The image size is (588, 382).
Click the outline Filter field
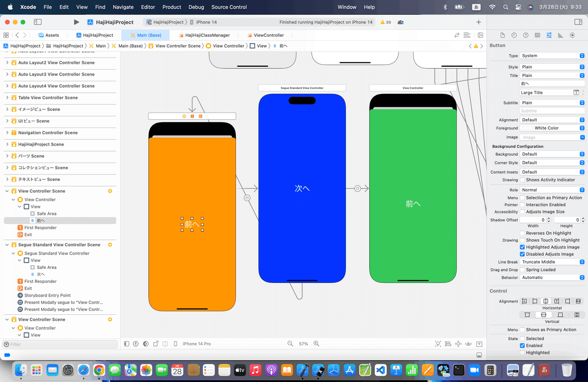60,344
